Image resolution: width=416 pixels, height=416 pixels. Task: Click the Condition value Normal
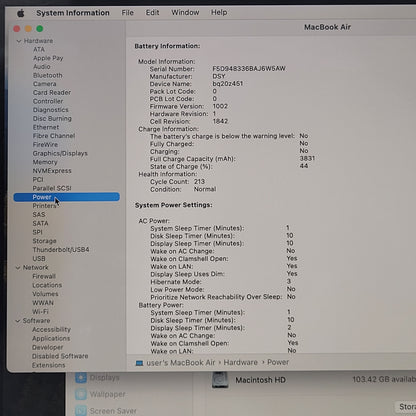pos(205,189)
